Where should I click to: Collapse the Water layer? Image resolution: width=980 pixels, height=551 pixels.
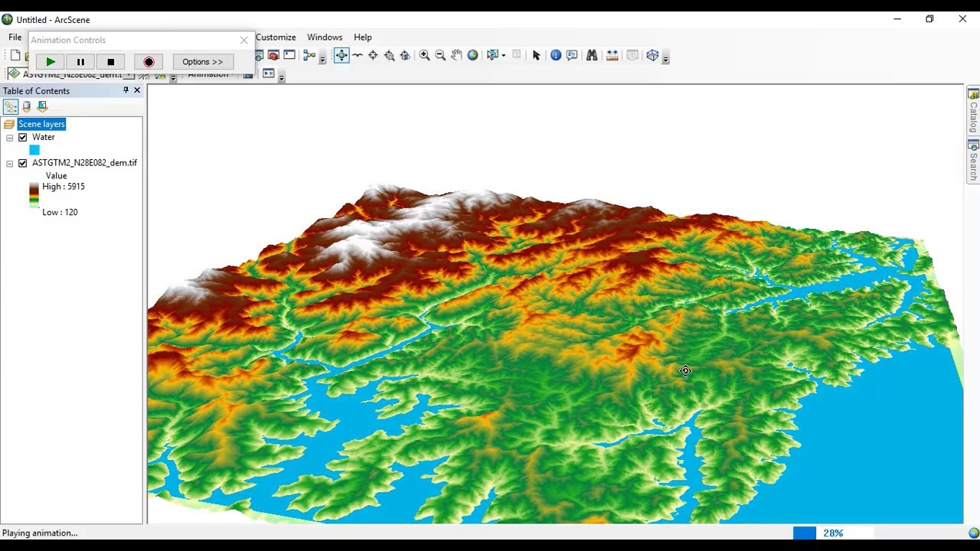[10, 138]
